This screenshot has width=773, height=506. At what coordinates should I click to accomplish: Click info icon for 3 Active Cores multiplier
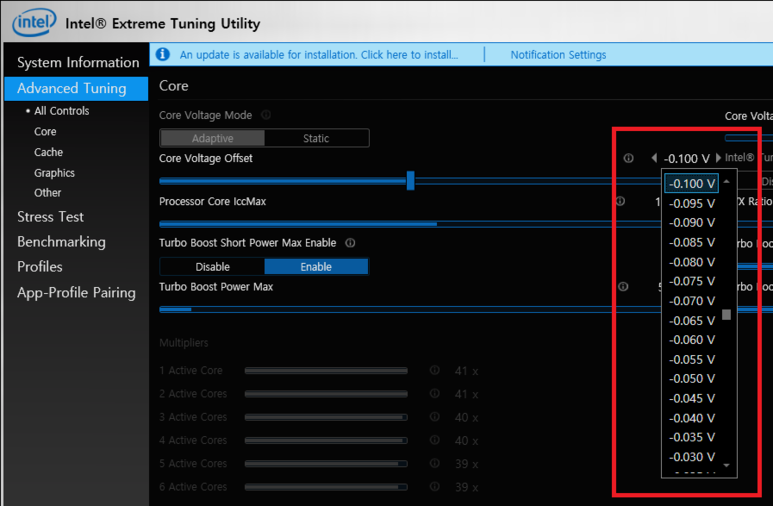coord(434,417)
